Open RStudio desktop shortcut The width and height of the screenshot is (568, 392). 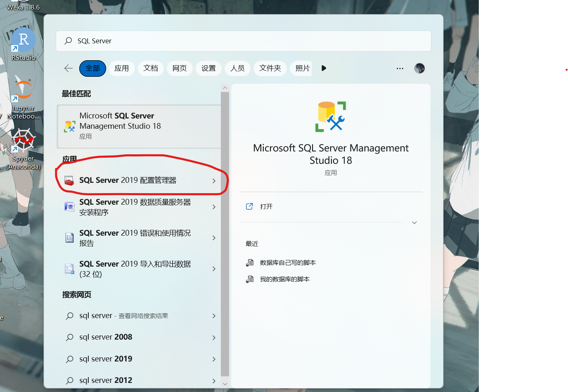click(24, 44)
